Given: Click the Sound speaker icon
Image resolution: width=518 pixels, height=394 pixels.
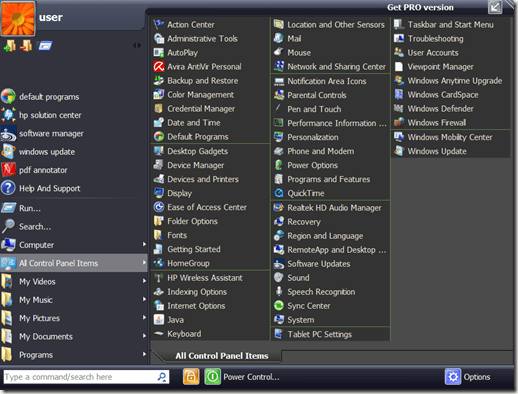Looking at the screenshot, I should click(279, 278).
